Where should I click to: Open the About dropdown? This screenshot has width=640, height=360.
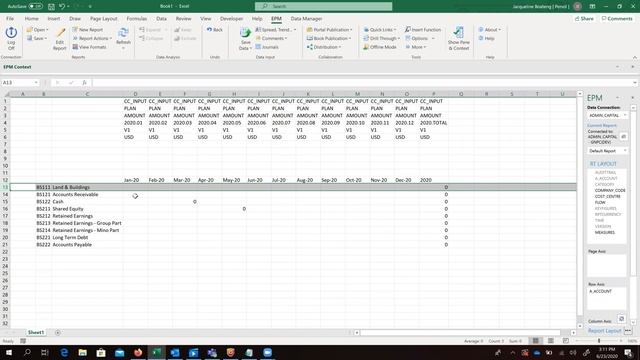click(489, 30)
